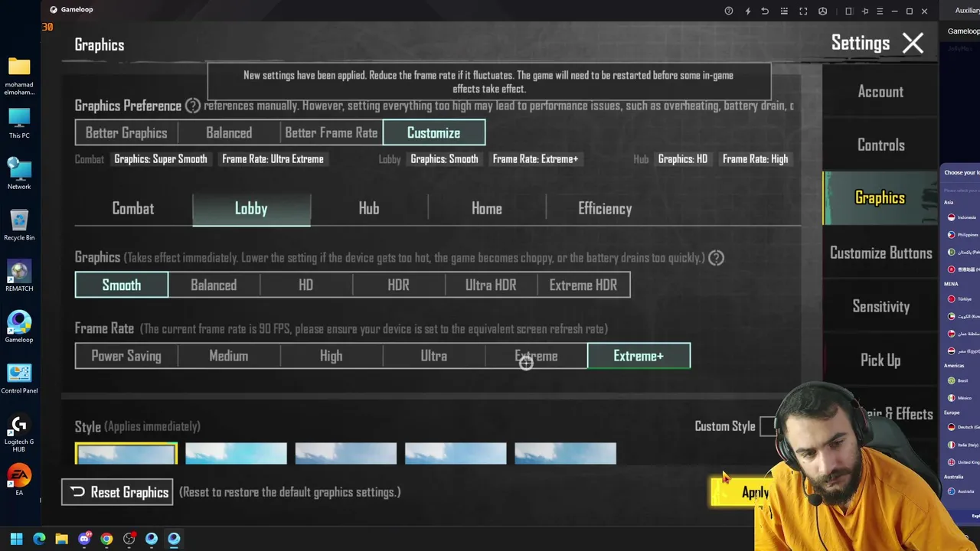
Task: Click the side panel layout icon
Action: coord(848,11)
